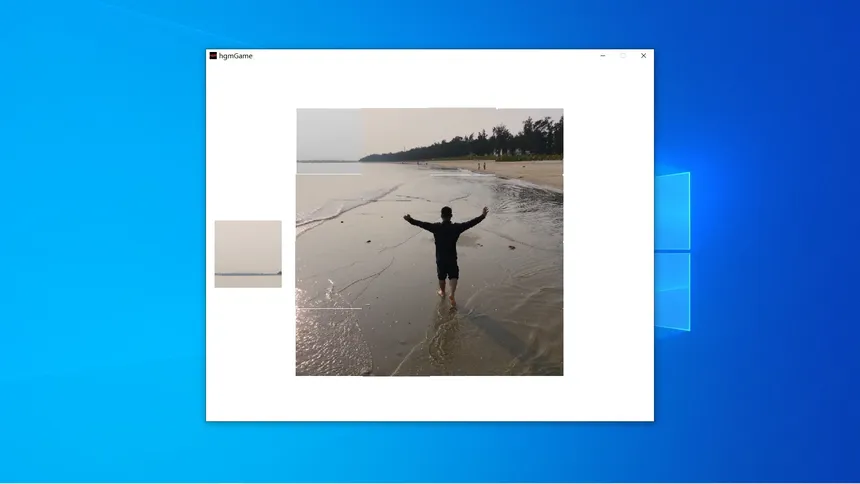The height and width of the screenshot is (484, 860).
Task: Select the second-row tile on the puzzle's right edge
Action: click(x=530, y=208)
